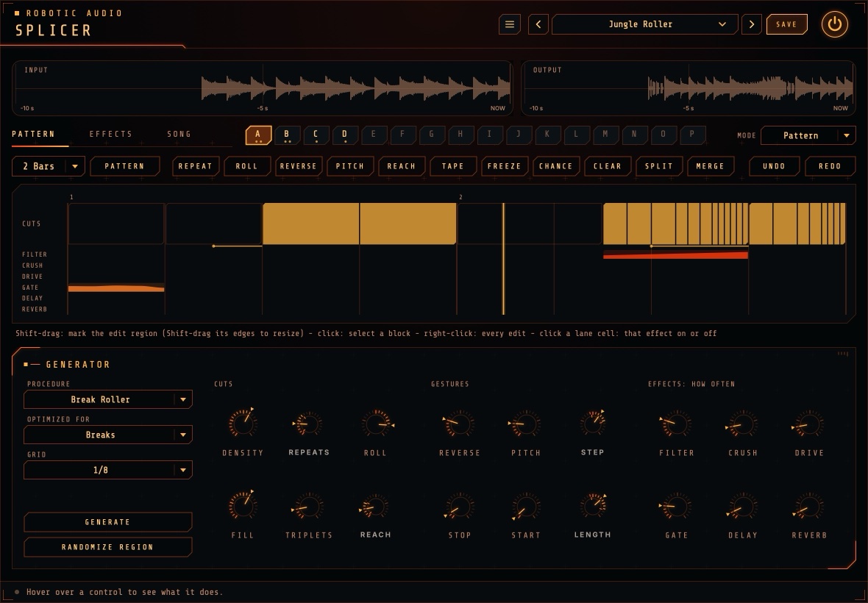Viewport: 868px width, 603px height.
Task: Click the REDO button
Action: pyautogui.click(x=830, y=166)
